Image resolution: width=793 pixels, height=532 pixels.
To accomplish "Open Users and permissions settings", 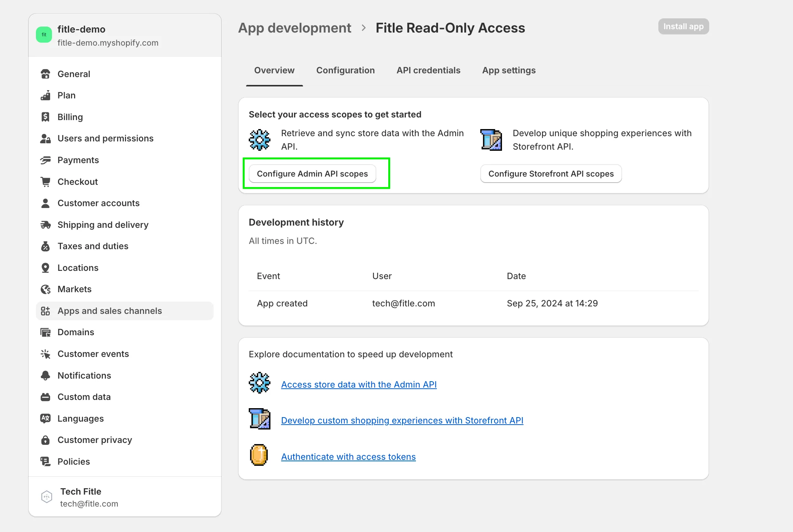I will pyautogui.click(x=125, y=138).
